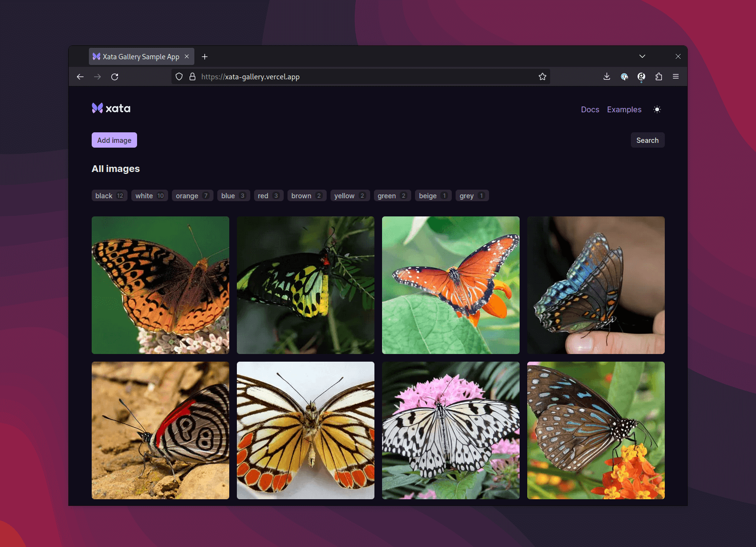Click the All images heading
Screen dimensions: 756x547
coord(116,169)
